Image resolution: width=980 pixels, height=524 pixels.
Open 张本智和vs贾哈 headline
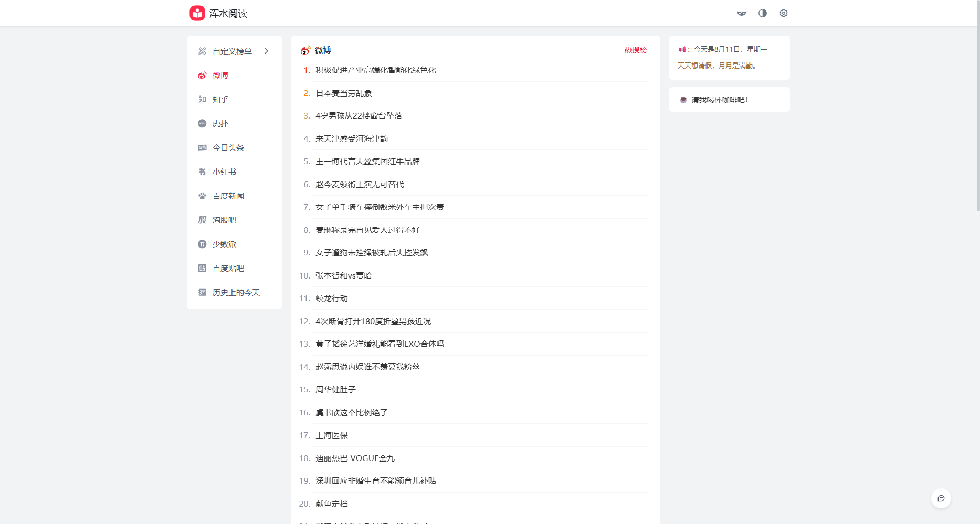coord(343,275)
